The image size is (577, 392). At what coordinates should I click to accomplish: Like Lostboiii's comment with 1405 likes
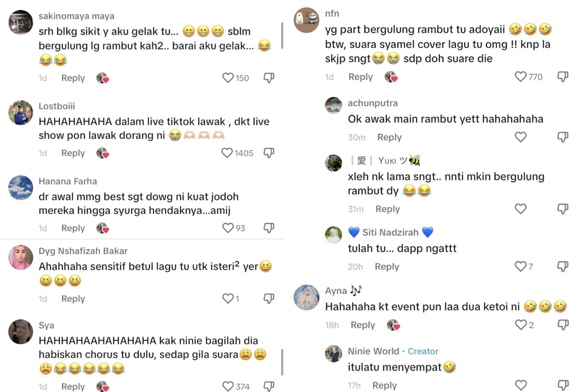click(x=227, y=153)
